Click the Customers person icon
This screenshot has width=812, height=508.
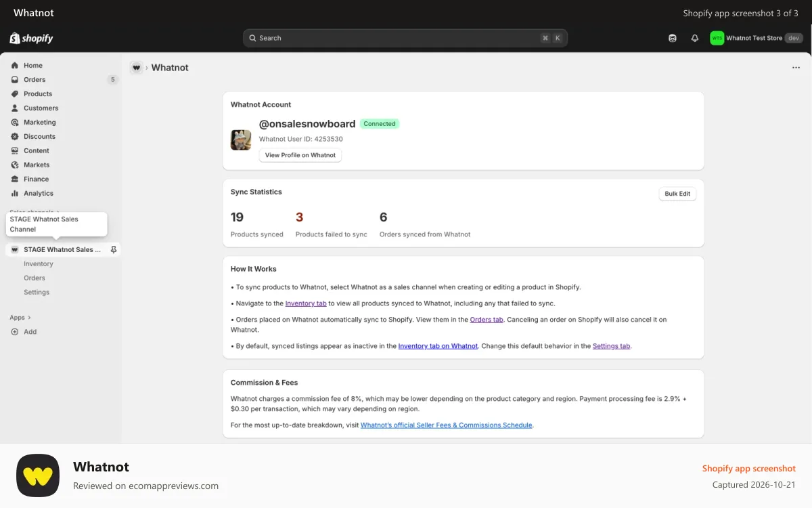tap(15, 108)
